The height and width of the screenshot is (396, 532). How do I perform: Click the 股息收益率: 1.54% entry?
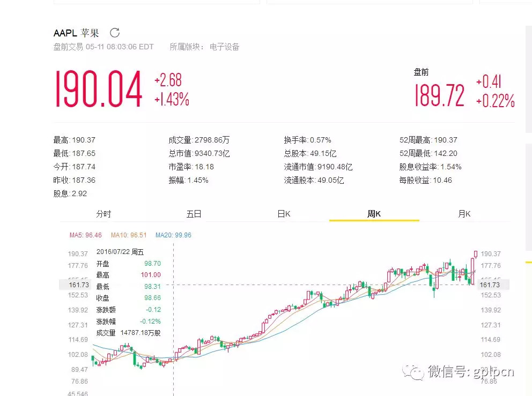[x=431, y=167]
